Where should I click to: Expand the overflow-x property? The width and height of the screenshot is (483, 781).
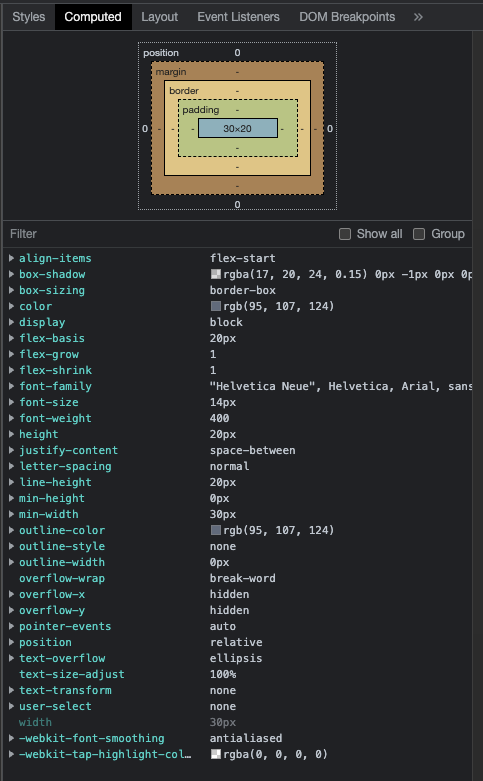click(x=11, y=594)
